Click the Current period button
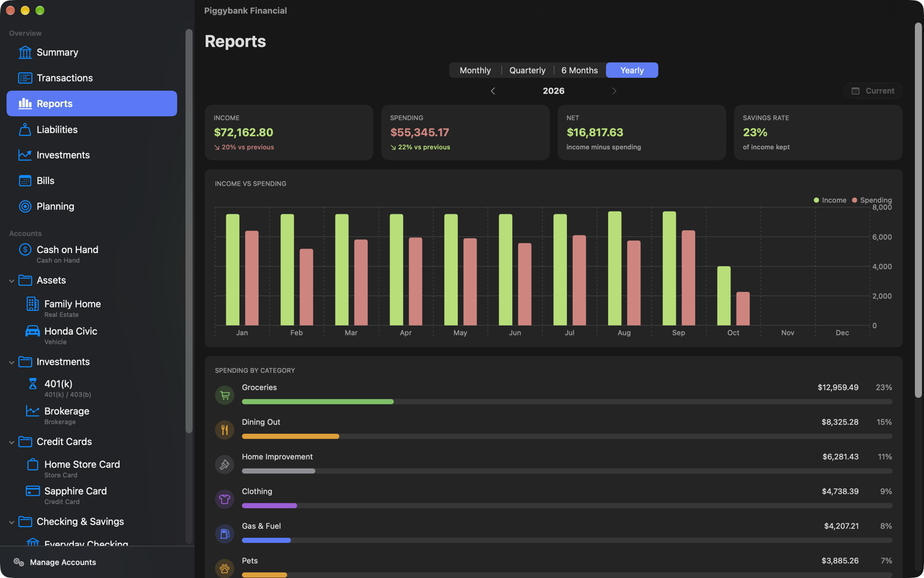The height and width of the screenshot is (578, 924). coord(873,91)
